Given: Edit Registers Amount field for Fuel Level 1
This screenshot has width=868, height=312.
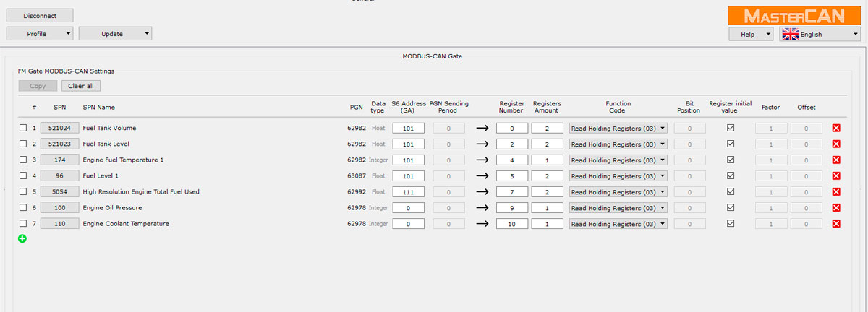Looking at the screenshot, I should click(547, 175).
